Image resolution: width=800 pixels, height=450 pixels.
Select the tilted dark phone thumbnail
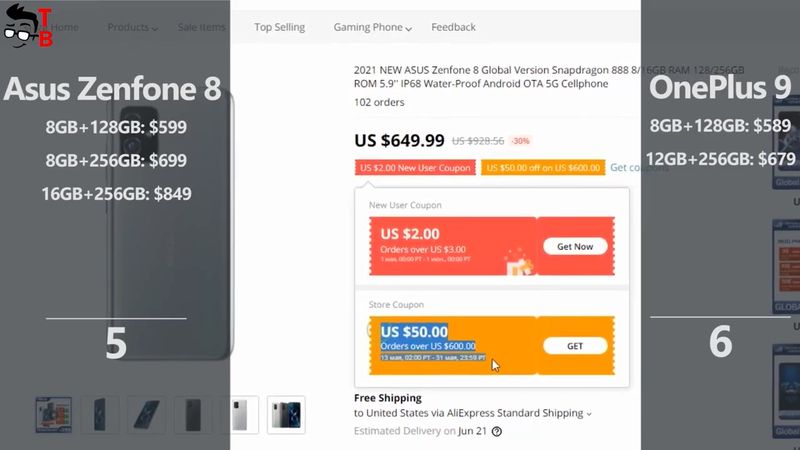pos(146,415)
